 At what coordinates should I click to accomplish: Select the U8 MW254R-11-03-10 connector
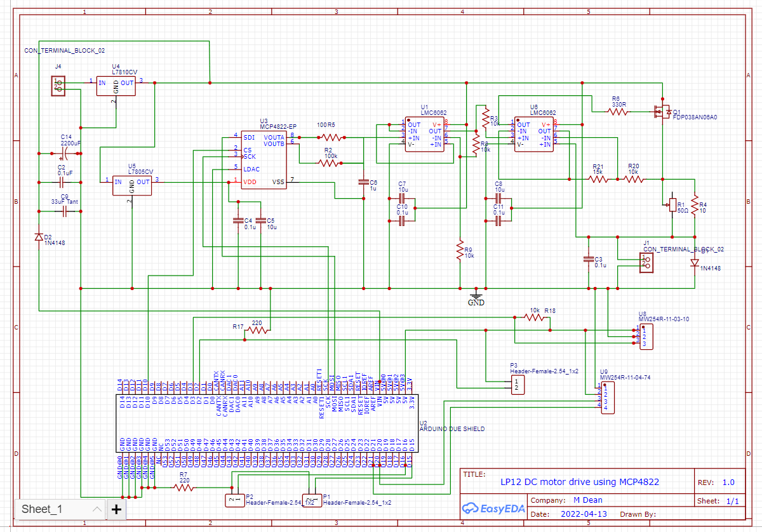coord(645,336)
